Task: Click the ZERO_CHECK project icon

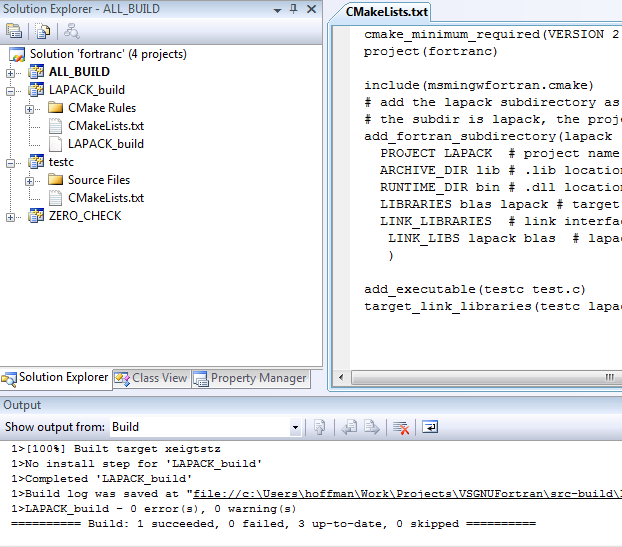Action: coord(36,216)
